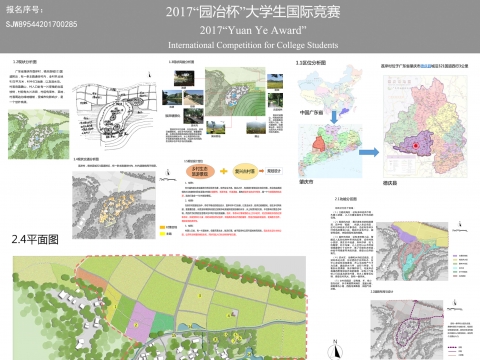Screen dimensions: 480x360
Task: Click the pond reflection photo
Action: (172, 98)
